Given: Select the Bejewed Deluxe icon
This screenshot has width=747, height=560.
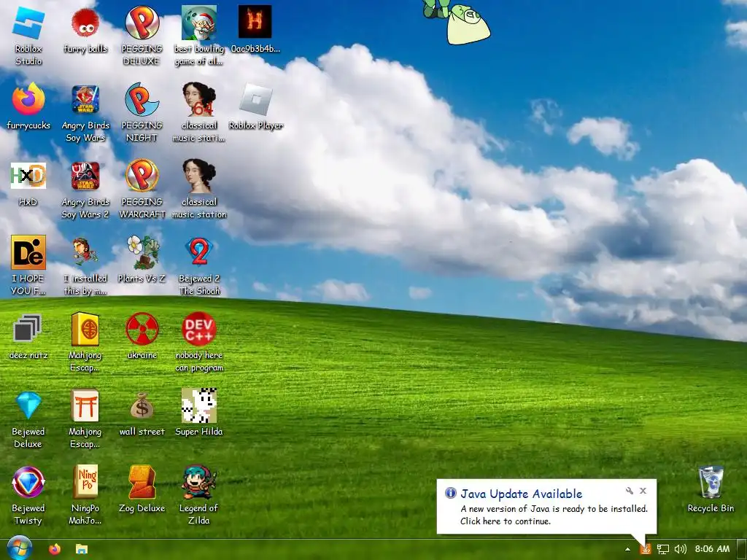Looking at the screenshot, I should pyautogui.click(x=28, y=419).
